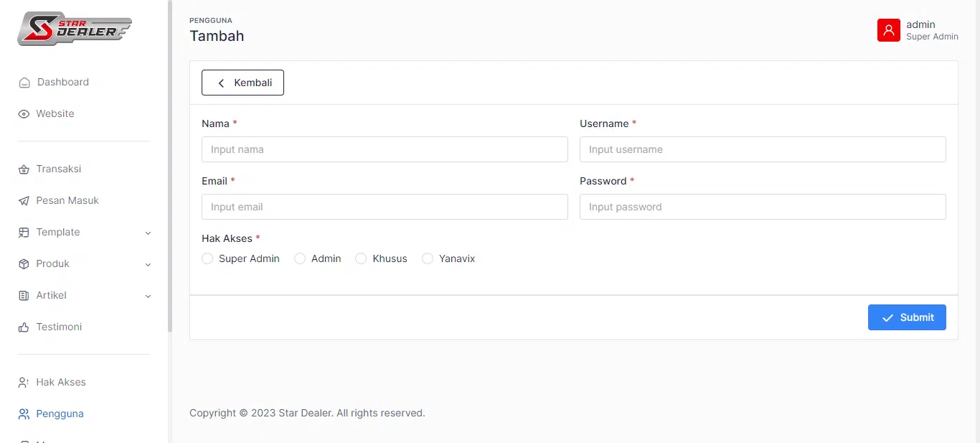980x443 pixels.
Task: Click the Pesan Masuk paper plane icon
Action: coord(24,201)
